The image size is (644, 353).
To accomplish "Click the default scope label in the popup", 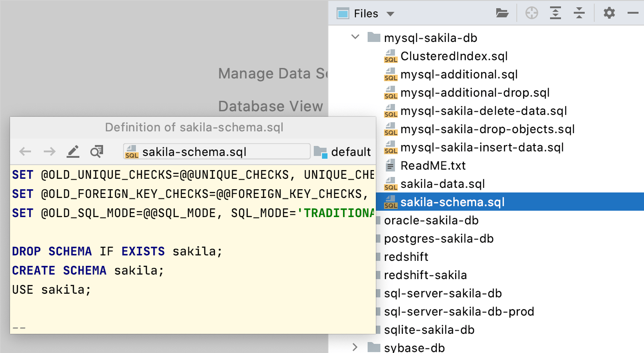I will 351,151.
